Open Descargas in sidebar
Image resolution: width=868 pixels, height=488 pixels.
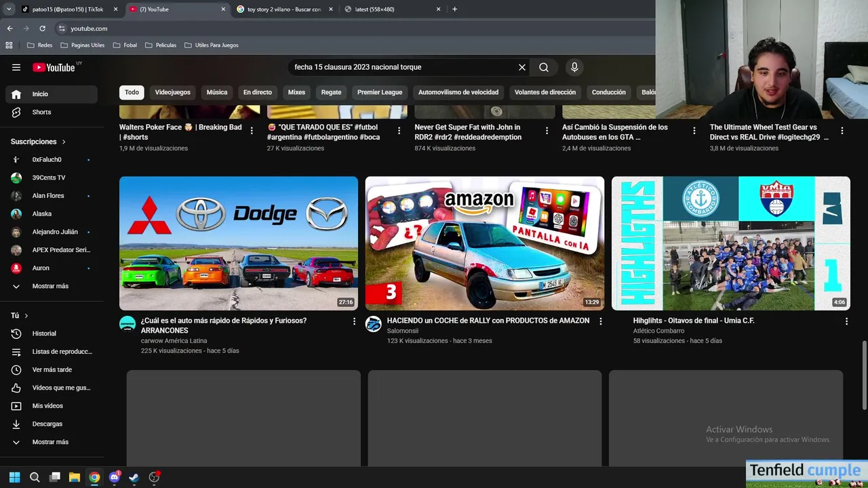(52, 424)
